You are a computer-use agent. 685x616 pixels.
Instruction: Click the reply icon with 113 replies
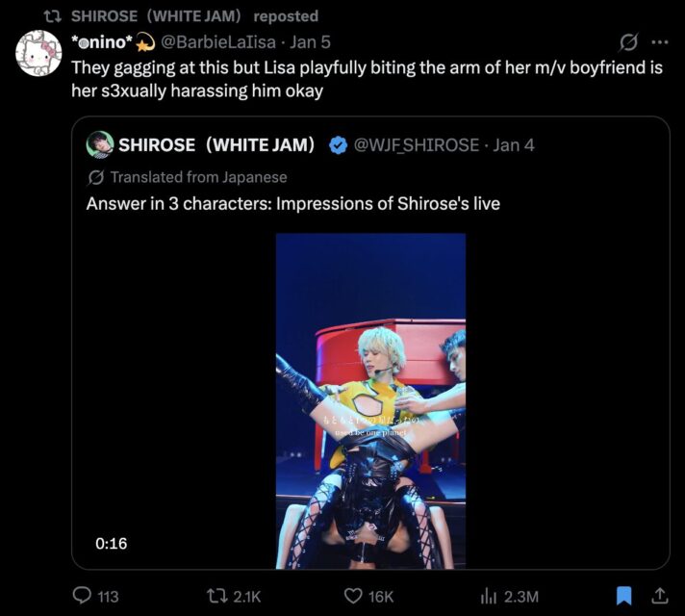pos(85,596)
